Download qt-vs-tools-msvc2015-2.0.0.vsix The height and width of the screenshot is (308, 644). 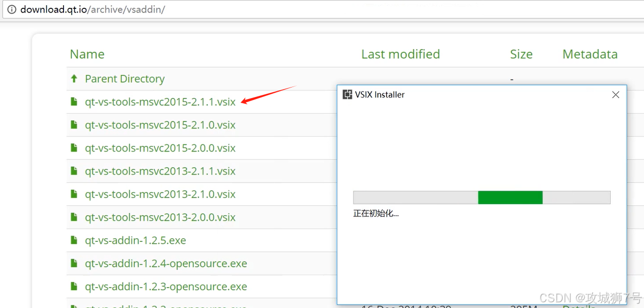tap(160, 148)
